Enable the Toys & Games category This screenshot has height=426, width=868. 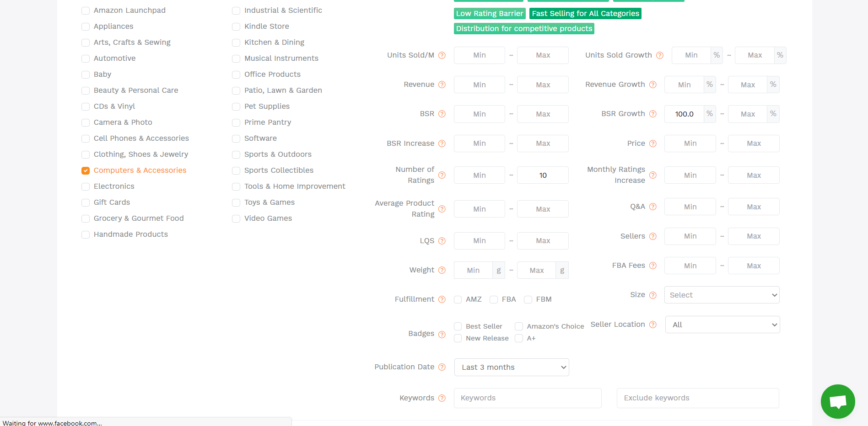point(236,202)
